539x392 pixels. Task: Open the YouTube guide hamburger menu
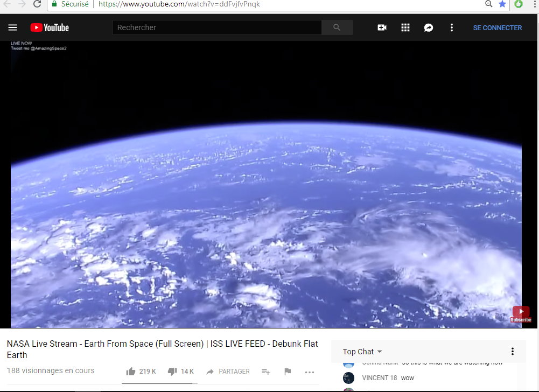[13, 27]
